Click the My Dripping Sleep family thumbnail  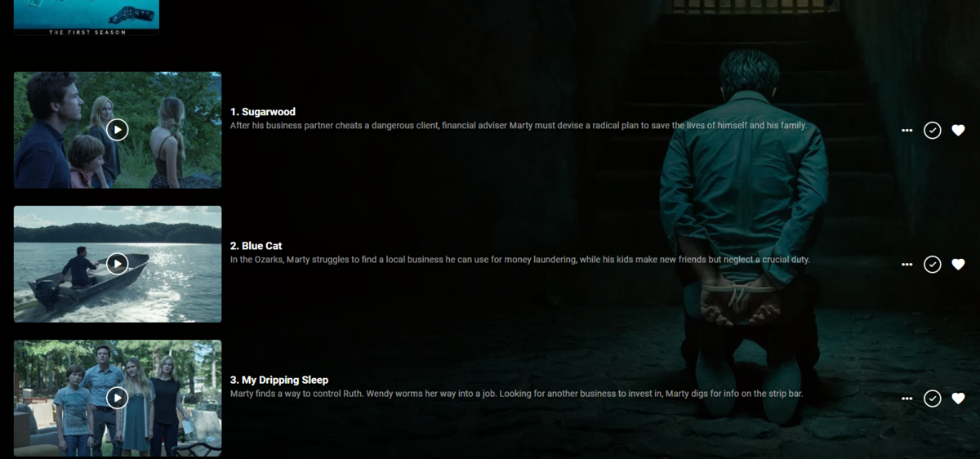point(118,398)
